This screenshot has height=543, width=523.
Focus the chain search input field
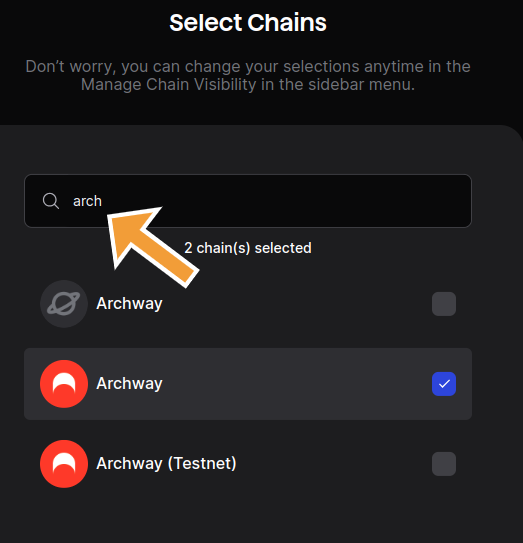pyautogui.click(x=248, y=201)
